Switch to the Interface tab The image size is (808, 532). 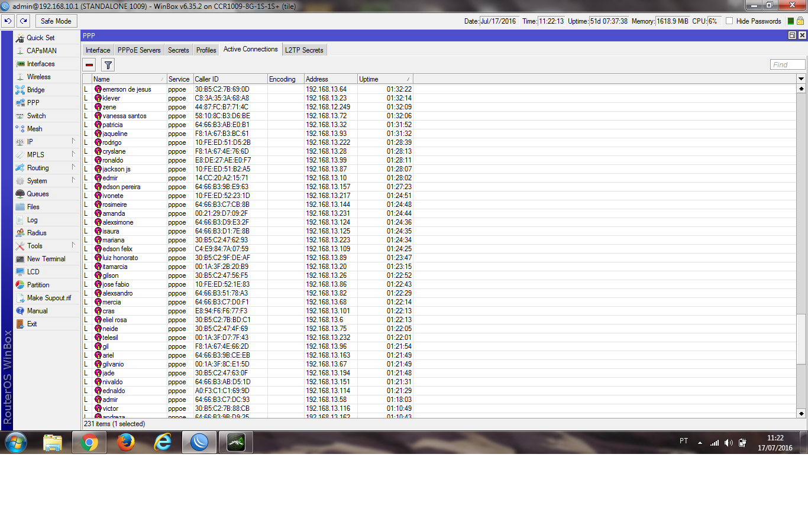98,50
